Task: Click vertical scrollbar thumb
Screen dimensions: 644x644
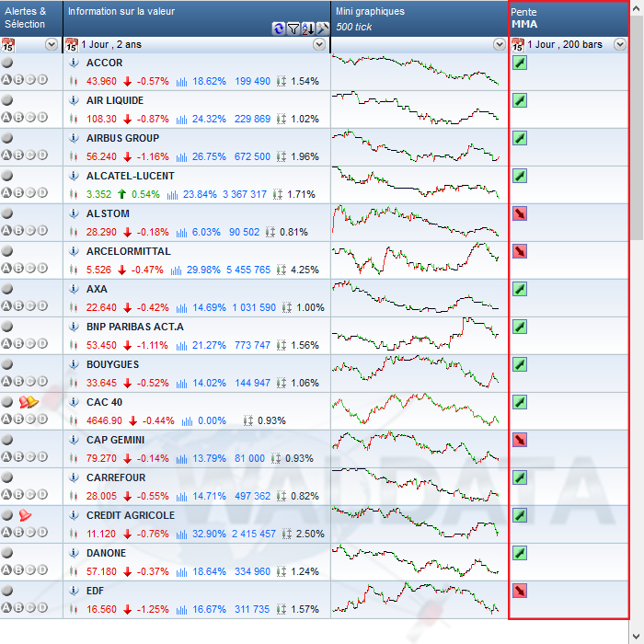Action: (637, 127)
